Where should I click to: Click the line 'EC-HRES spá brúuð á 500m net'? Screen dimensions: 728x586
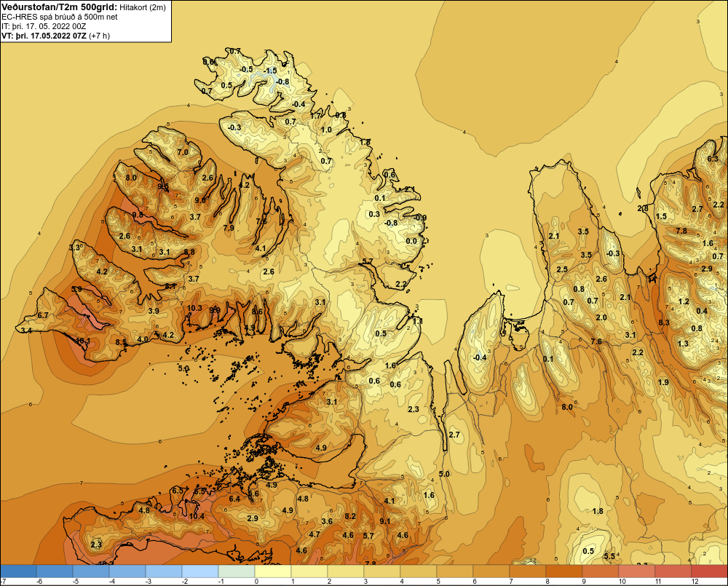pyautogui.click(x=60, y=17)
